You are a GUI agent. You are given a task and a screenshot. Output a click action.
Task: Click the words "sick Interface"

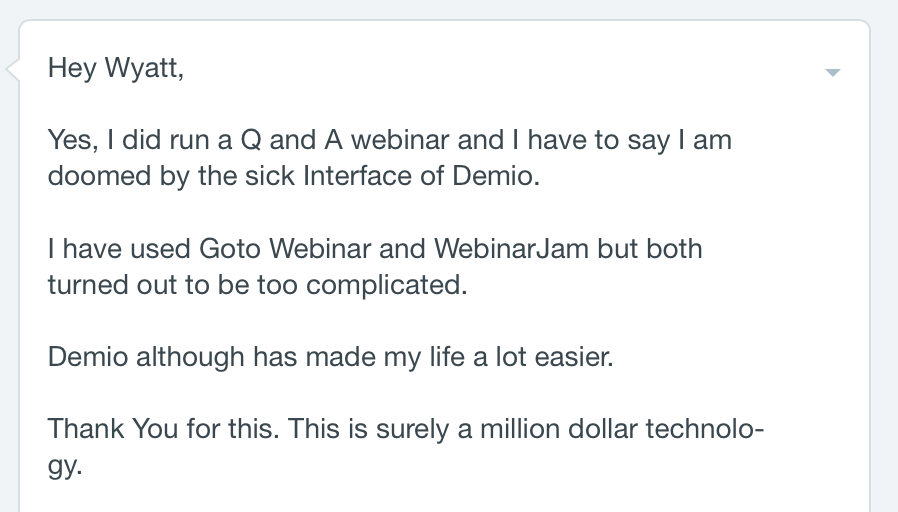[x=328, y=176]
